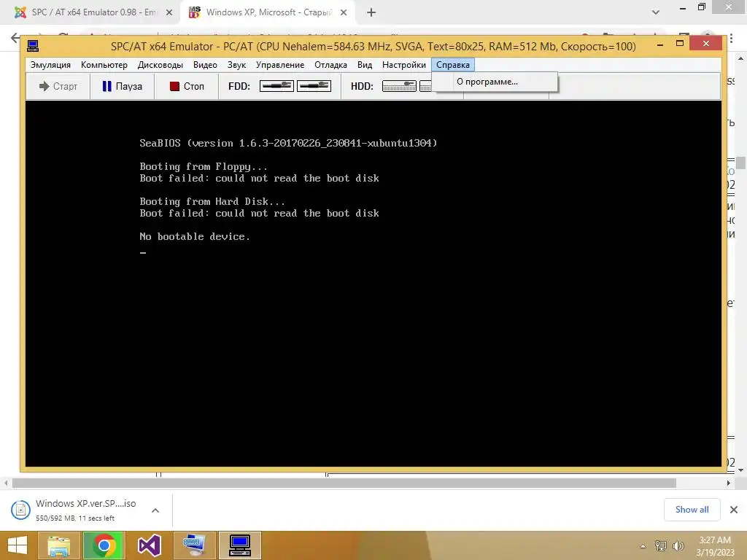
Task: Click the volume speaker tray icon
Action: point(678,546)
